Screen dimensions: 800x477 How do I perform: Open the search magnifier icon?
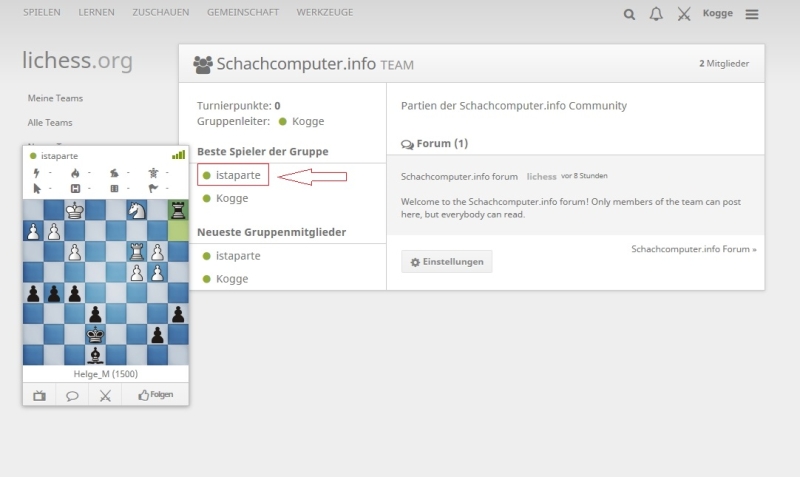point(629,14)
